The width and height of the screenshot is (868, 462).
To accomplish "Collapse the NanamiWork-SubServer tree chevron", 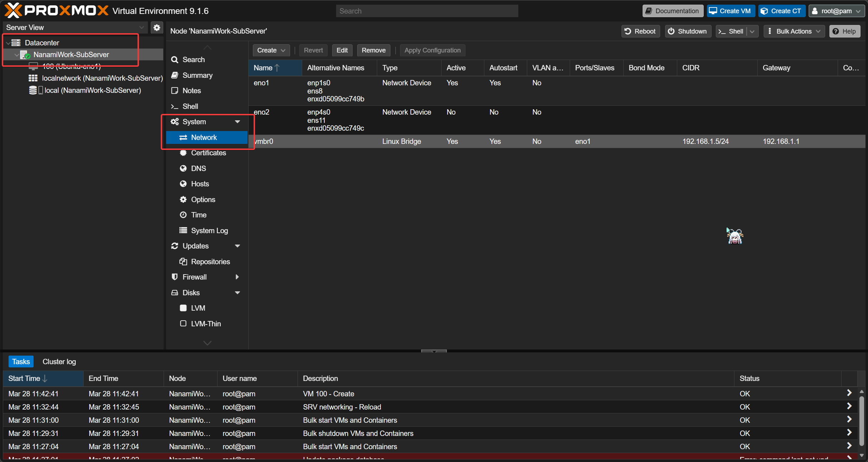I will click(16, 55).
